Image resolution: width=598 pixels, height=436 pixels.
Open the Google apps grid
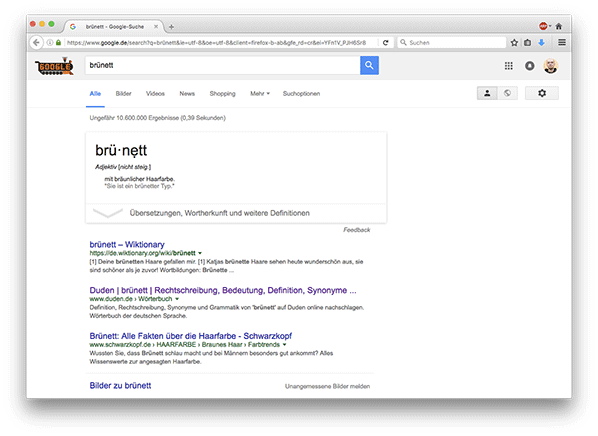[x=508, y=66]
